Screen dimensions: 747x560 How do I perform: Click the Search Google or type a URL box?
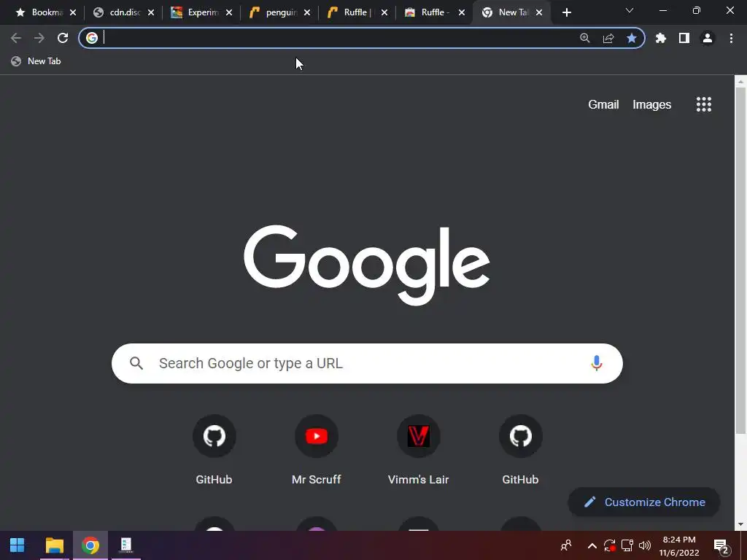click(367, 363)
